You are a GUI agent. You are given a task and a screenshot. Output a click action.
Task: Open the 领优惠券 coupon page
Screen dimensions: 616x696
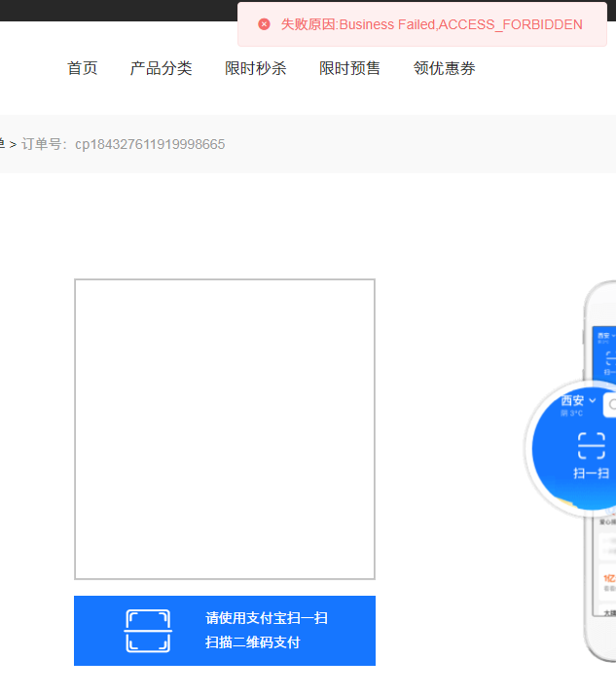coord(445,68)
